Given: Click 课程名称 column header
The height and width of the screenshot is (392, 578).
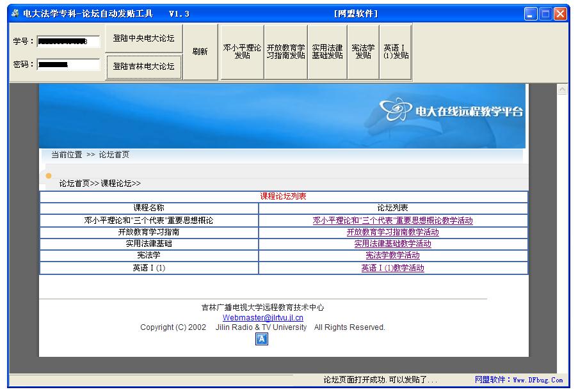Looking at the screenshot, I should (149, 208).
